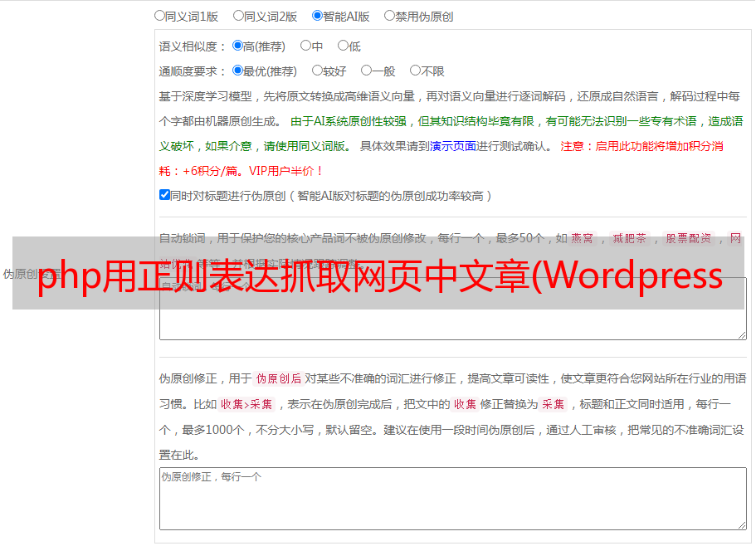This screenshot has height=546, width=756.
Task: Click the 减肥茶 example tag
Action: pos(630,238)
